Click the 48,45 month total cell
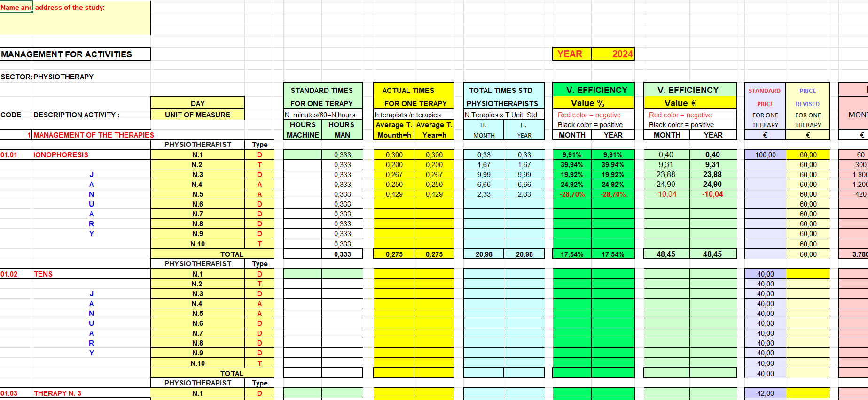The width and height of the screenshot is (868, 400). click(666, 254)
